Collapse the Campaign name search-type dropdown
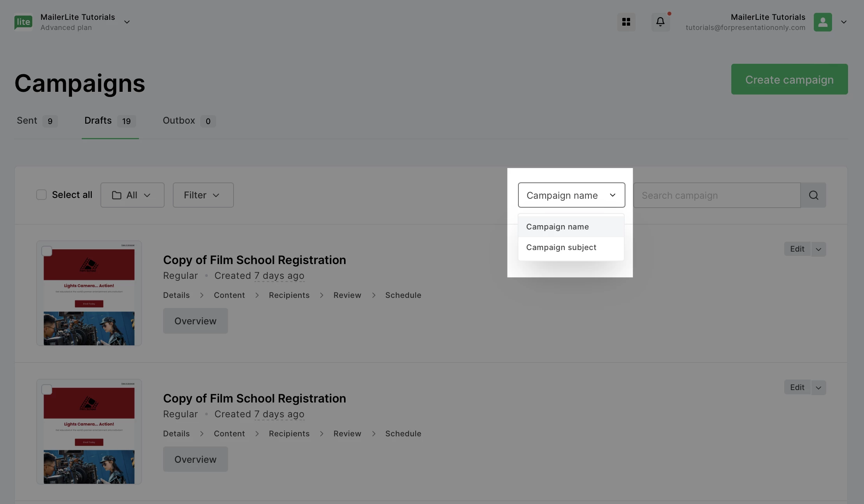Viewport: 864px width, 504px height. 571,195
